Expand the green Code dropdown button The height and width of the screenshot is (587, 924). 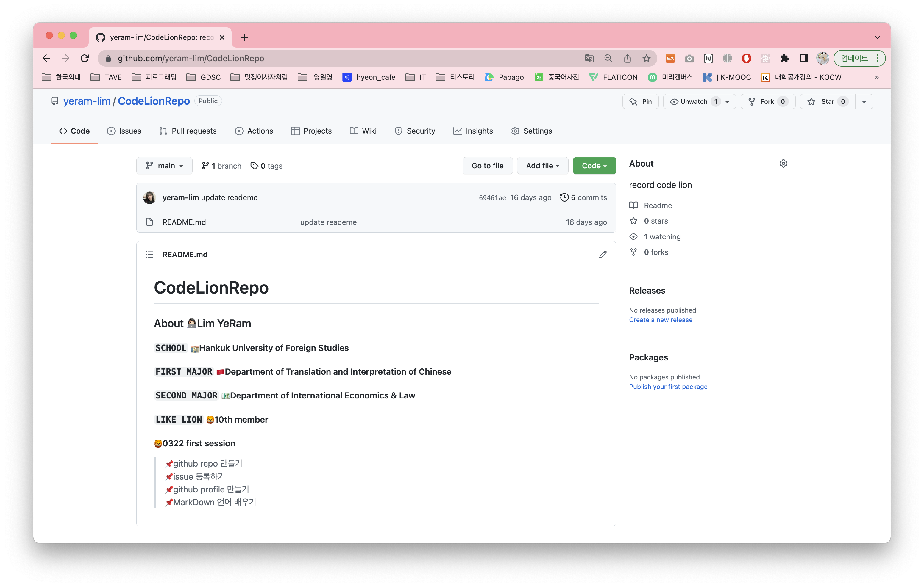pos(594,166)
